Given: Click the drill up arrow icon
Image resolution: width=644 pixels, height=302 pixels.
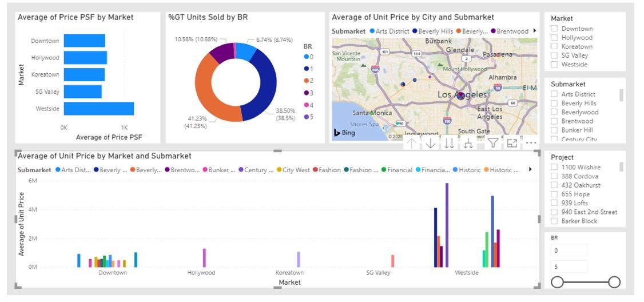Looking at the screenshot, I should click(x=412, y=143).
